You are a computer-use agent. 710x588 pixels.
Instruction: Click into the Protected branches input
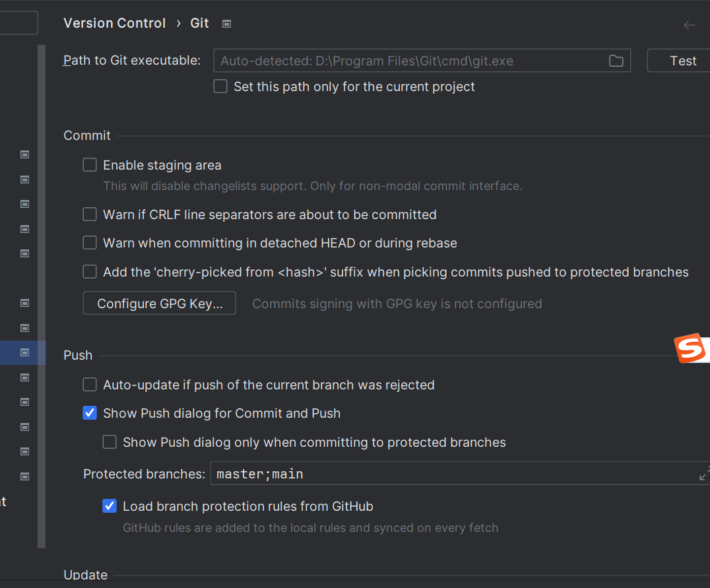[449, 474]
